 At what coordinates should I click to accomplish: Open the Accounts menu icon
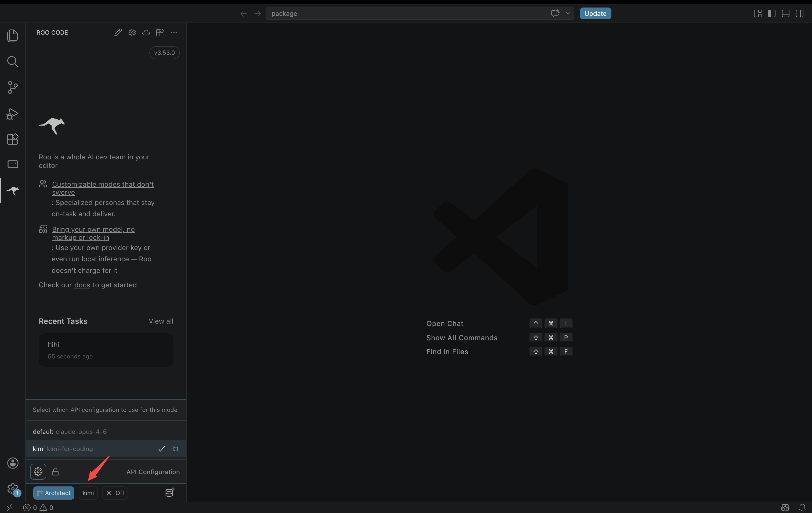[12, 463]
